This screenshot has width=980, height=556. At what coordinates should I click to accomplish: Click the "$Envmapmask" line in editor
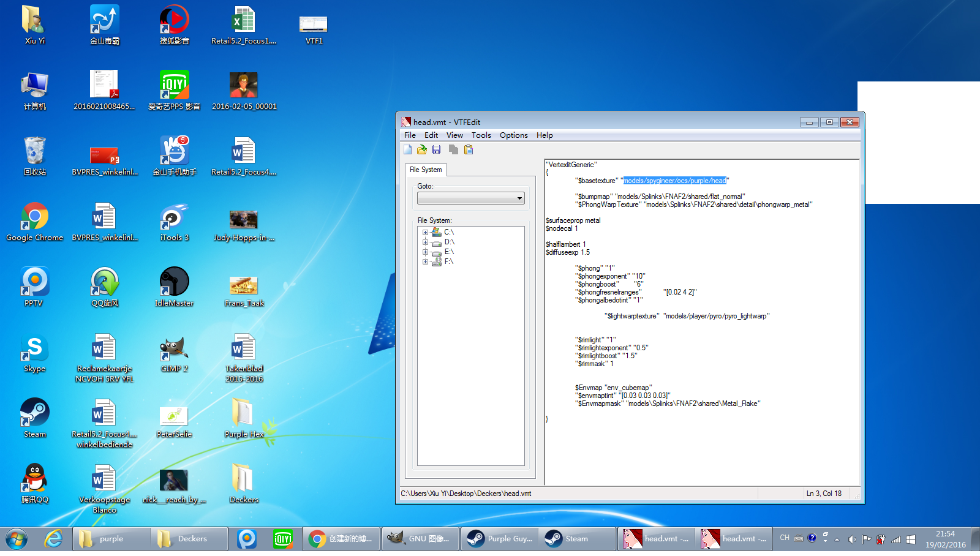click(x=668, y=404)
